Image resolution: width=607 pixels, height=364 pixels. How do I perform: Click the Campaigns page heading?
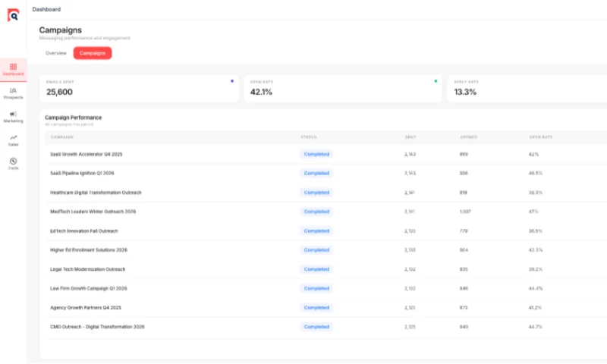click(61, 30)
